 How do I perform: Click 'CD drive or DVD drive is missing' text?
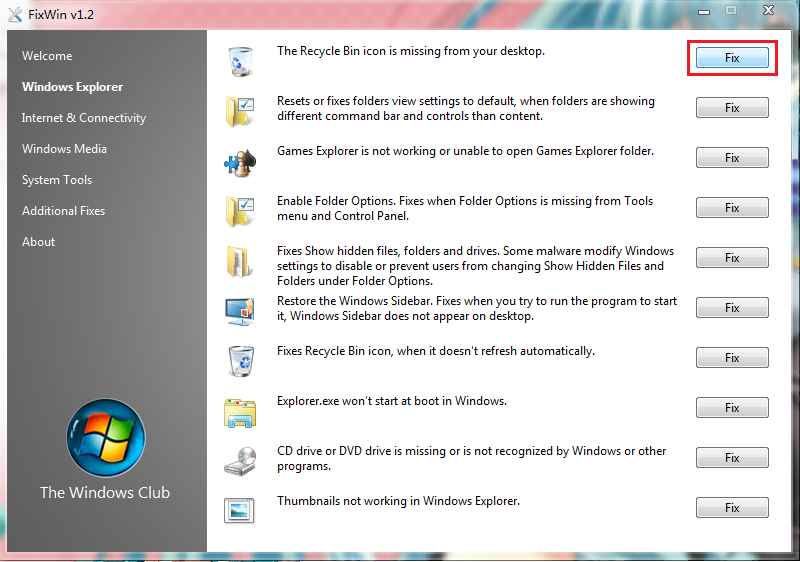(x=471, y=458)
